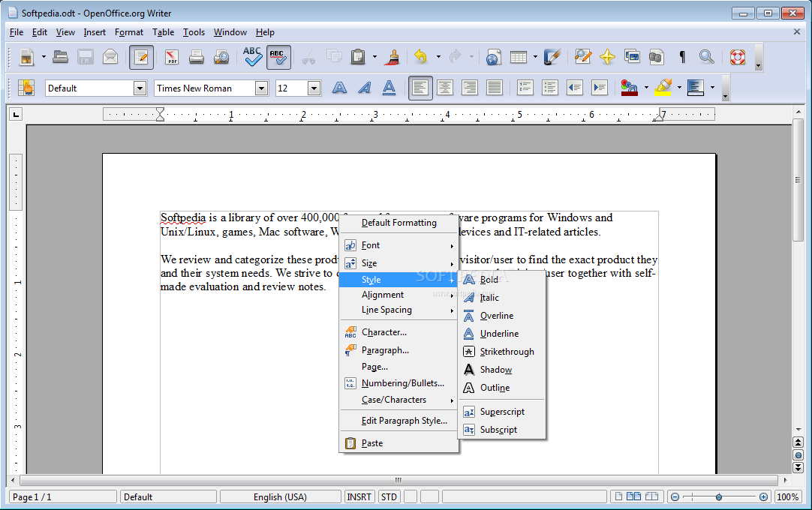Image resolution: width=812 pixels, height=510 pixels.
Task: Toggle Edit File mode icon
Action: [141, 57]
